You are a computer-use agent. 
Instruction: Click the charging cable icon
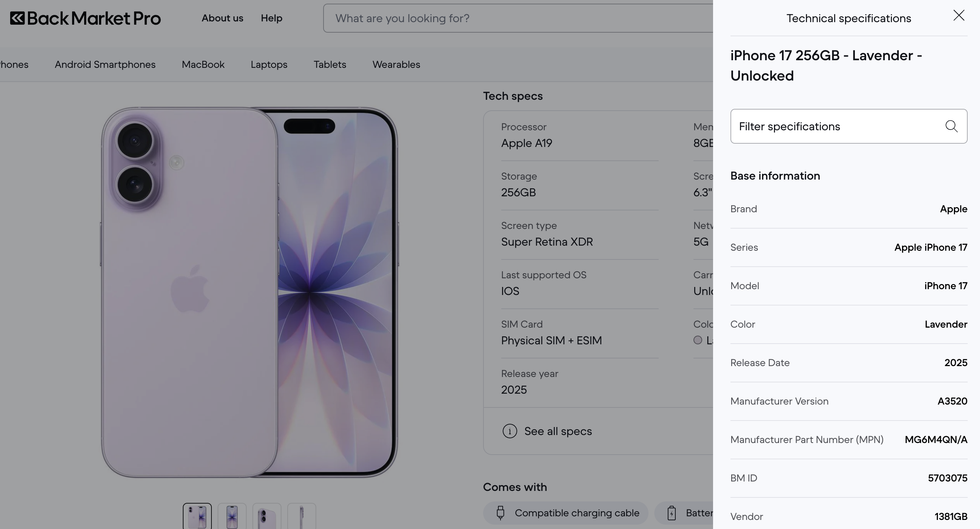(x=500, y=513)
